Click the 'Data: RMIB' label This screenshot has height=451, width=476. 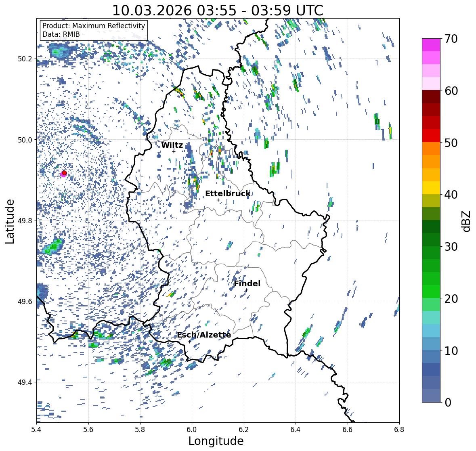point(61,34)
